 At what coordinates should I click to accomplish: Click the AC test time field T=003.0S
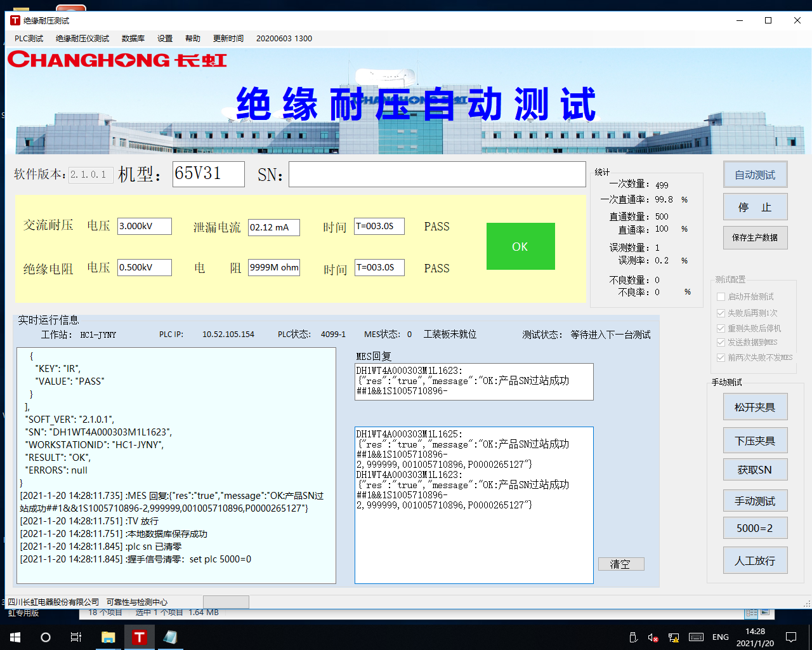coord(379,226)
